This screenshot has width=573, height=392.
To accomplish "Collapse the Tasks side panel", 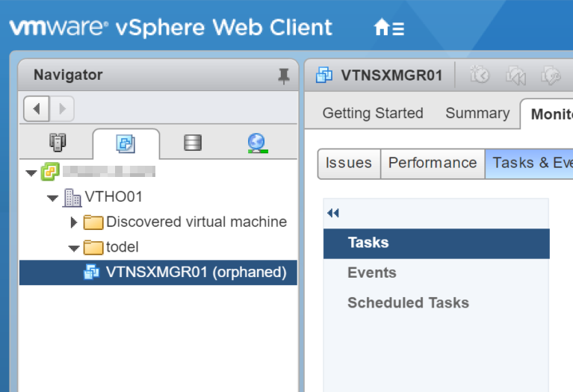I will (x=333, y=214).
